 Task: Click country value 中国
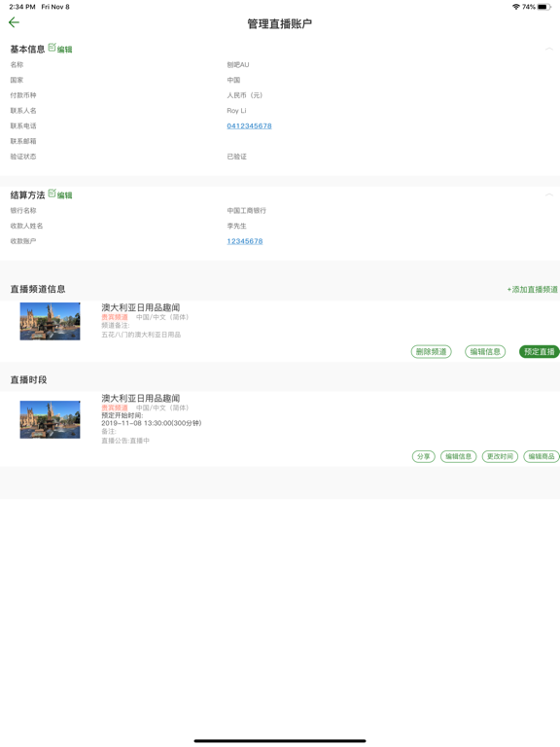(233, 80)
